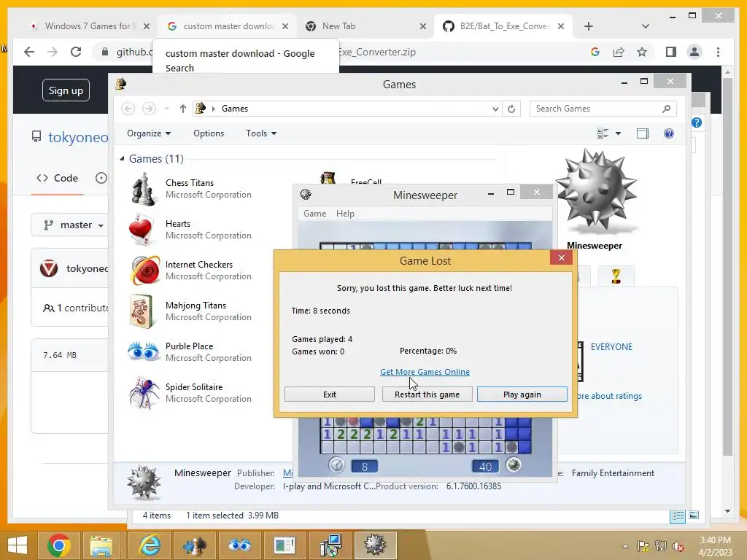Screen dimensions: 747x560
Task: Click the Internet Checkers game icon
Action: (x=145, y=270)
